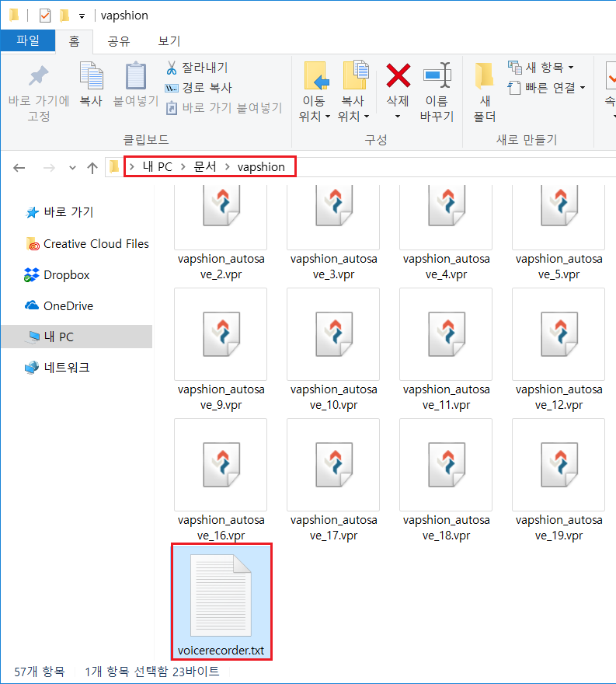Select file vapshion_autosave_4.vpr

point(446,233)
